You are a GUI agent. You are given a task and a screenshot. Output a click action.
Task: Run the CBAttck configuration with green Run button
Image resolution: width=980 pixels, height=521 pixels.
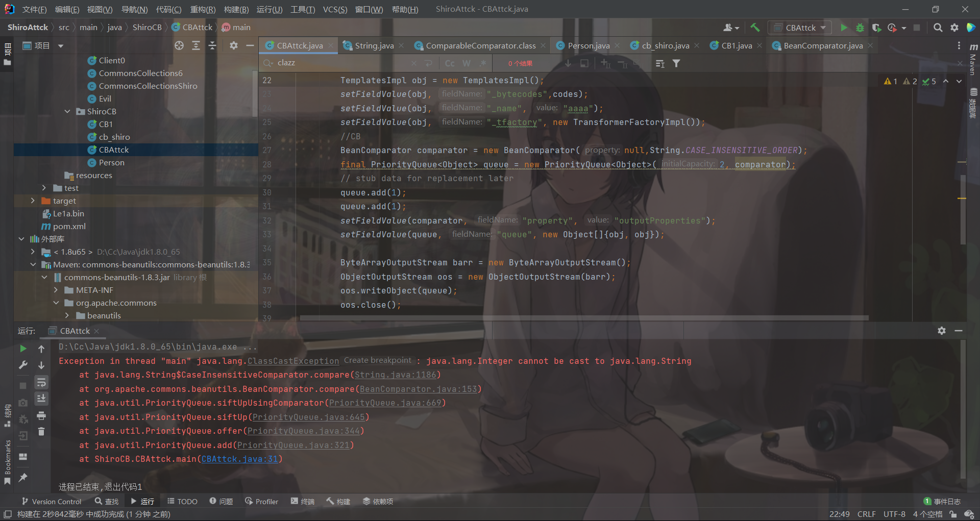pos(844,28)
